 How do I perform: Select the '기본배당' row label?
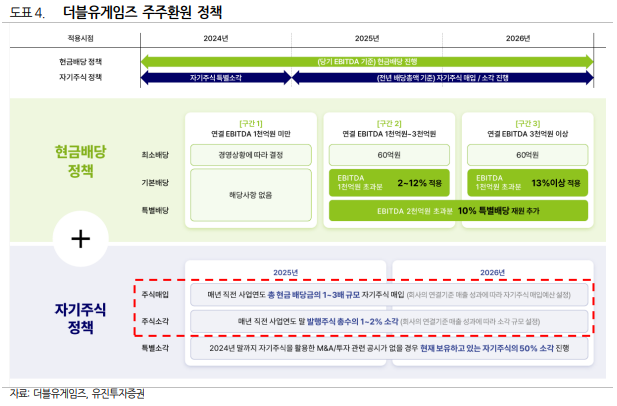coord(155,183)
